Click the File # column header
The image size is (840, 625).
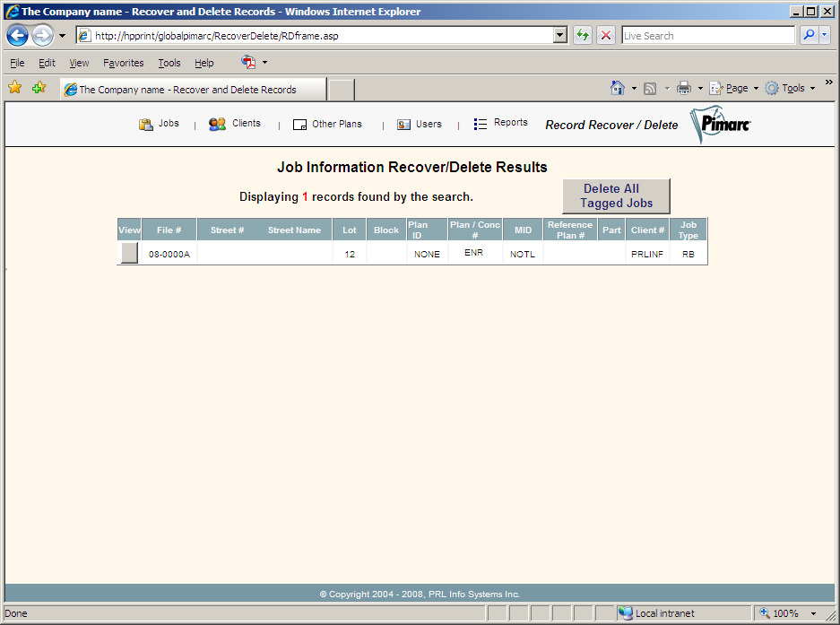(x=169, y=230)
